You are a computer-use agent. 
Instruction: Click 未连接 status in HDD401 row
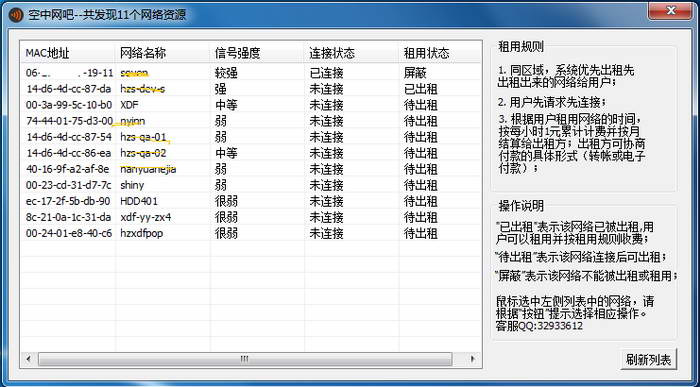pos(326,201)
